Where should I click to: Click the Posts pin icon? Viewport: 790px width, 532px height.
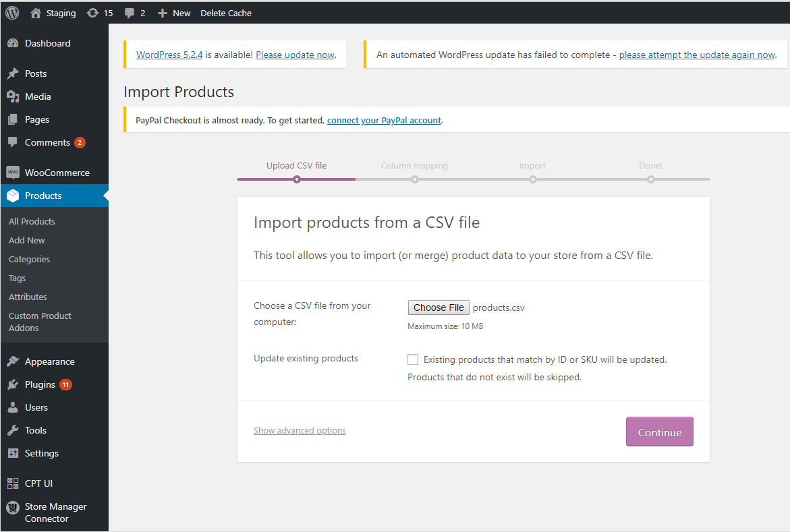point(13,73)
